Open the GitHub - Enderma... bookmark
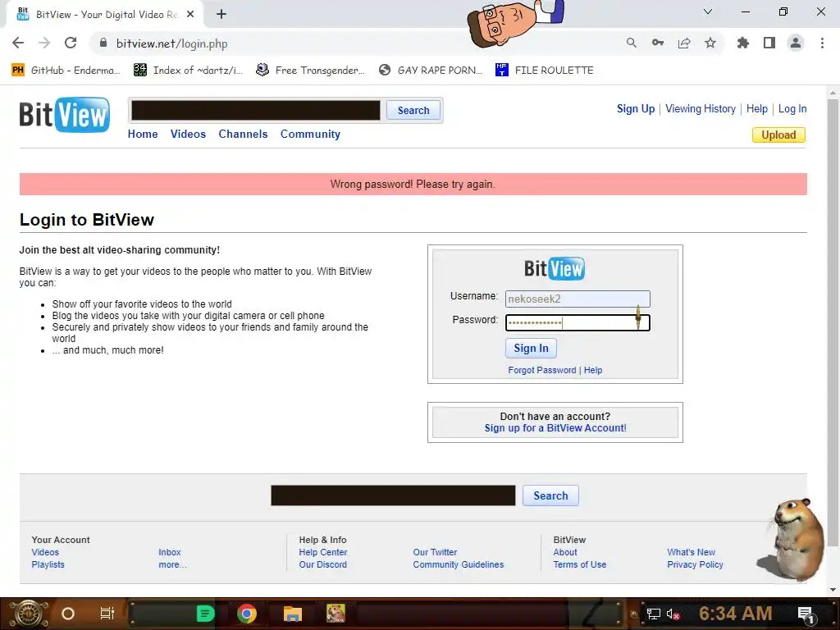The width and height of the screenshot is (840, 630). [x=66, y=71]
